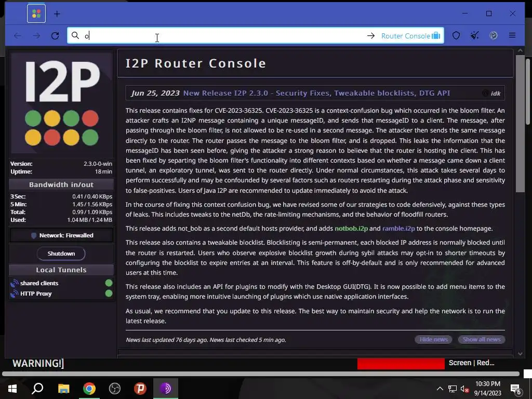
Task: Click the Total bandwidth row
Action: (61, 212)
